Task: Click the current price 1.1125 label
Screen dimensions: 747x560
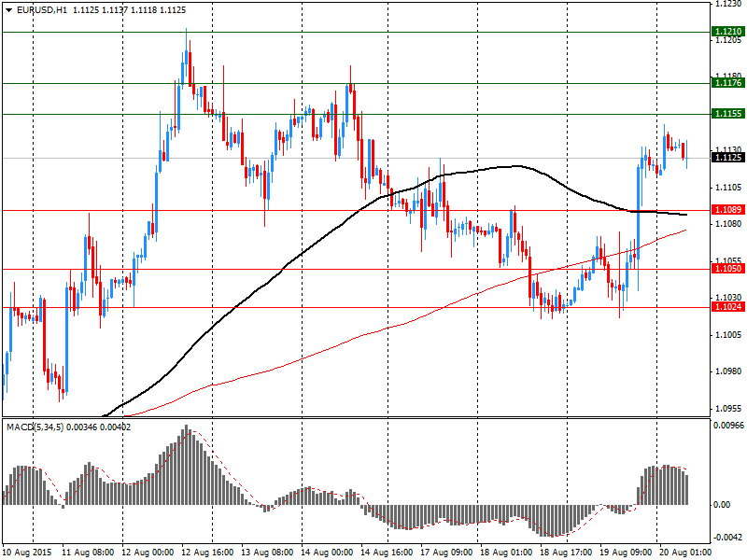Action: 727,157
